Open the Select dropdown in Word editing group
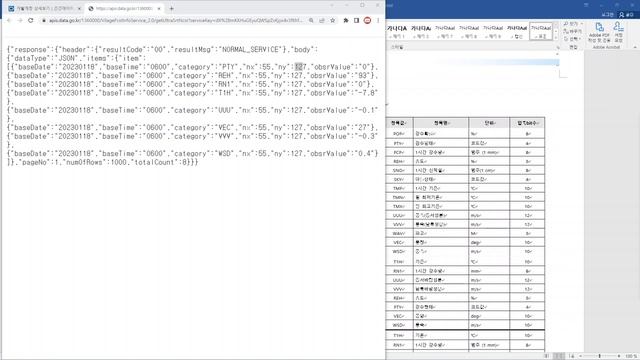The height and width of the screenshot is (360, 640). [572, 39]
